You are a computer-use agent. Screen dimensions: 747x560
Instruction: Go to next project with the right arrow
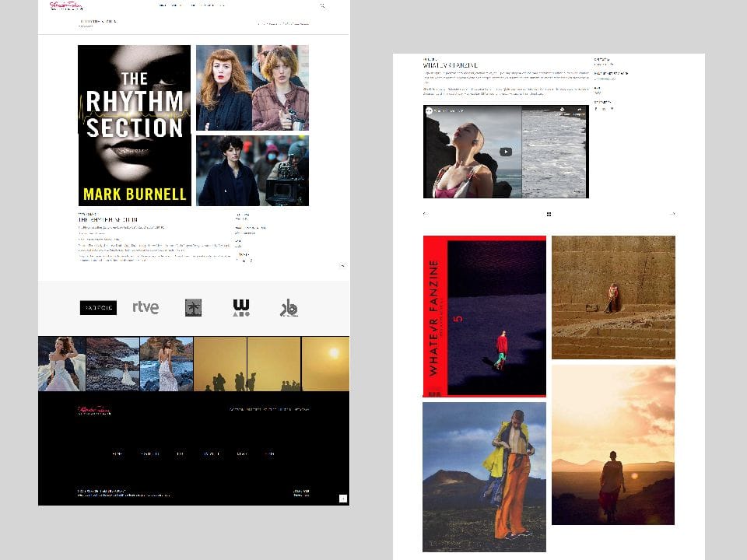672,214
